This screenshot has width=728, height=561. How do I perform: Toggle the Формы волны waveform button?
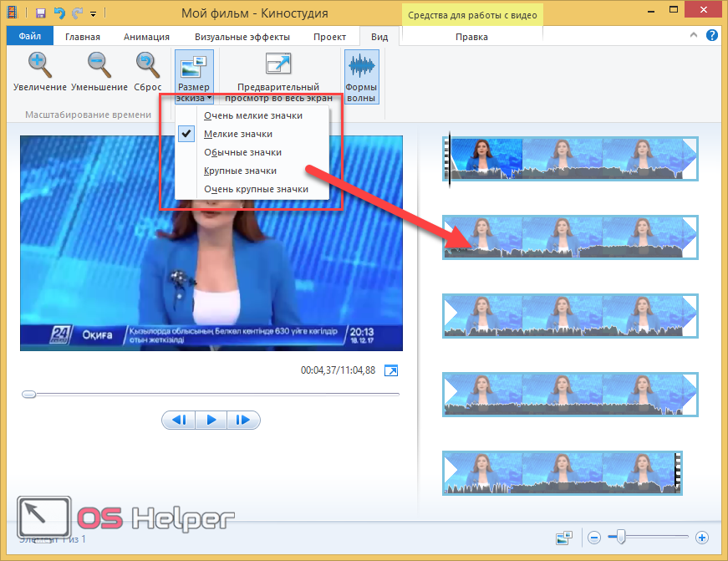click(x=361, y=77)
